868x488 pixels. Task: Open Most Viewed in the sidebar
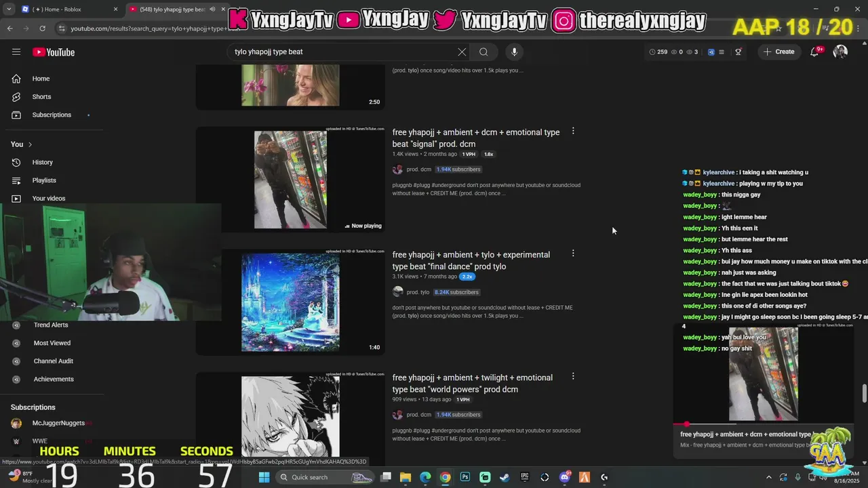(52, 343)
